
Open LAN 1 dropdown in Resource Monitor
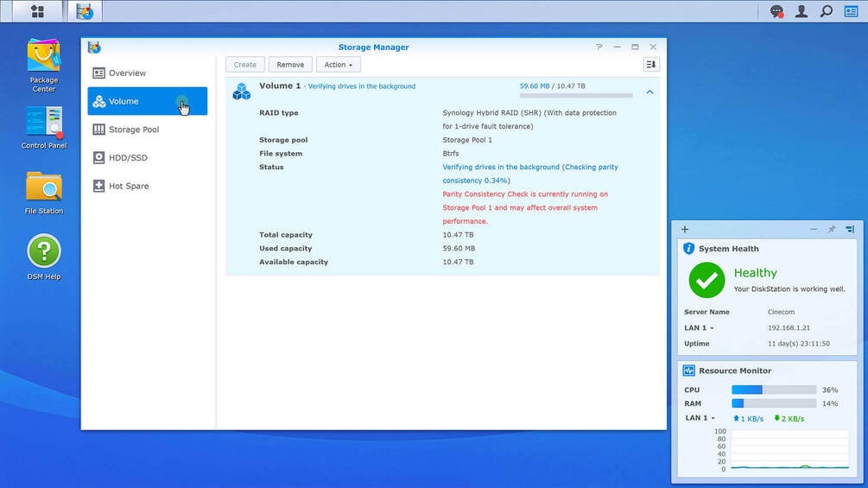tap(700, 418)
